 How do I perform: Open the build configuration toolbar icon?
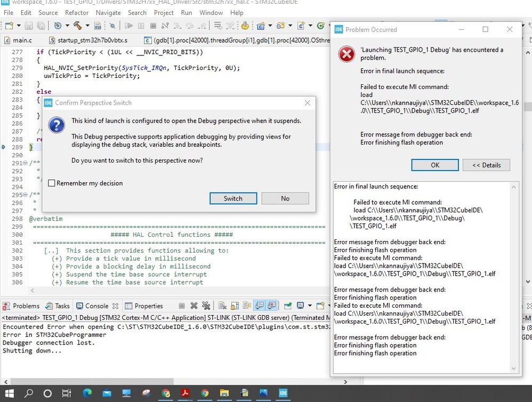[x=58, y=26]
